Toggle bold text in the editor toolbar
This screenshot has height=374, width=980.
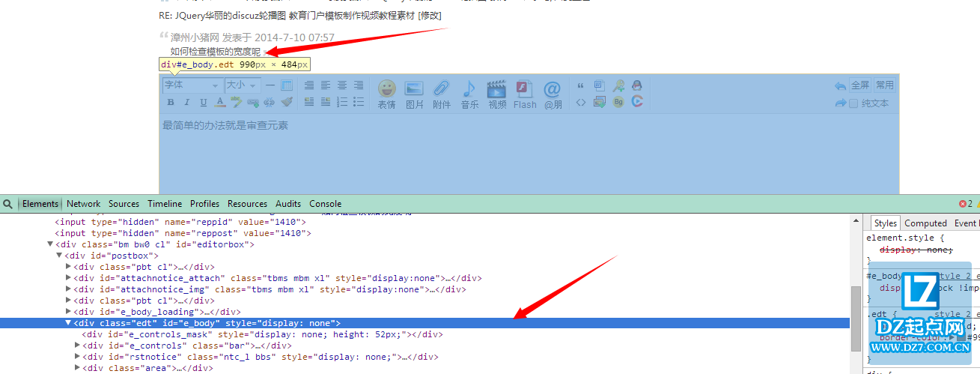pos(170,102)
